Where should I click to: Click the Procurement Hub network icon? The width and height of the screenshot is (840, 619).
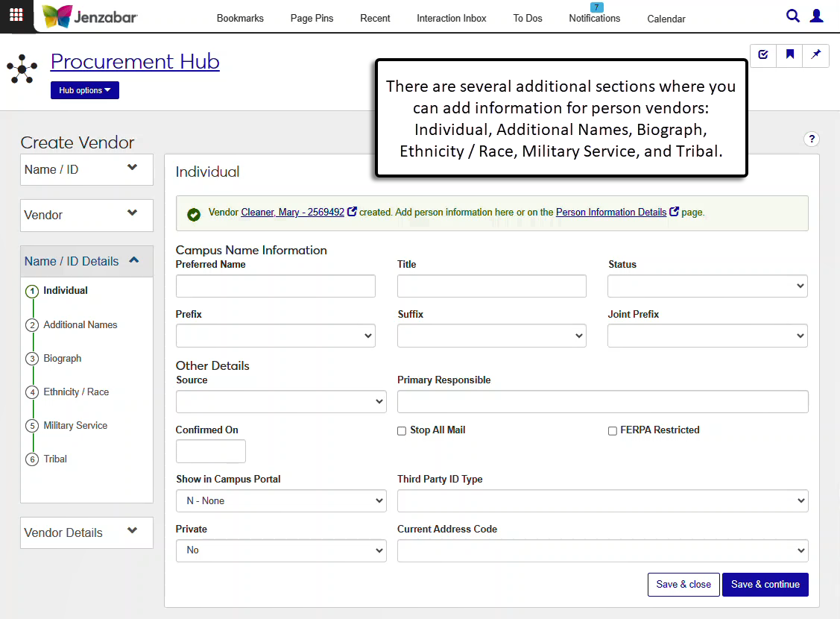coord(22,69)
